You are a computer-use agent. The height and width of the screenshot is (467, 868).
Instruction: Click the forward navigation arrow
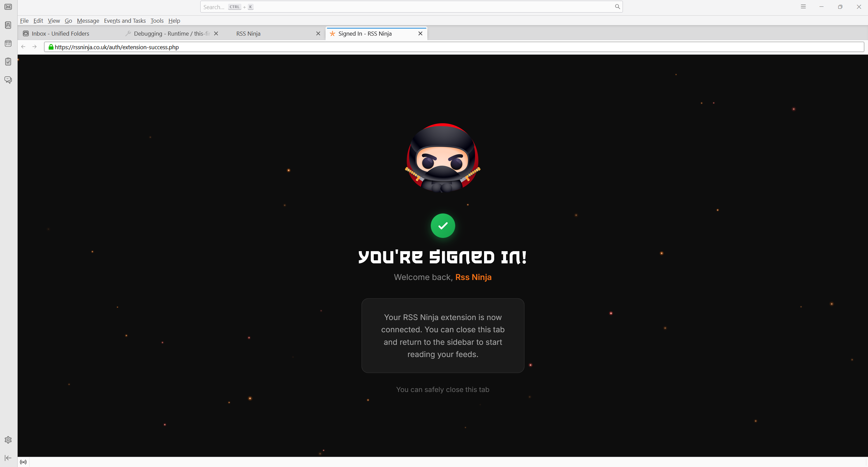click(34, 47)
